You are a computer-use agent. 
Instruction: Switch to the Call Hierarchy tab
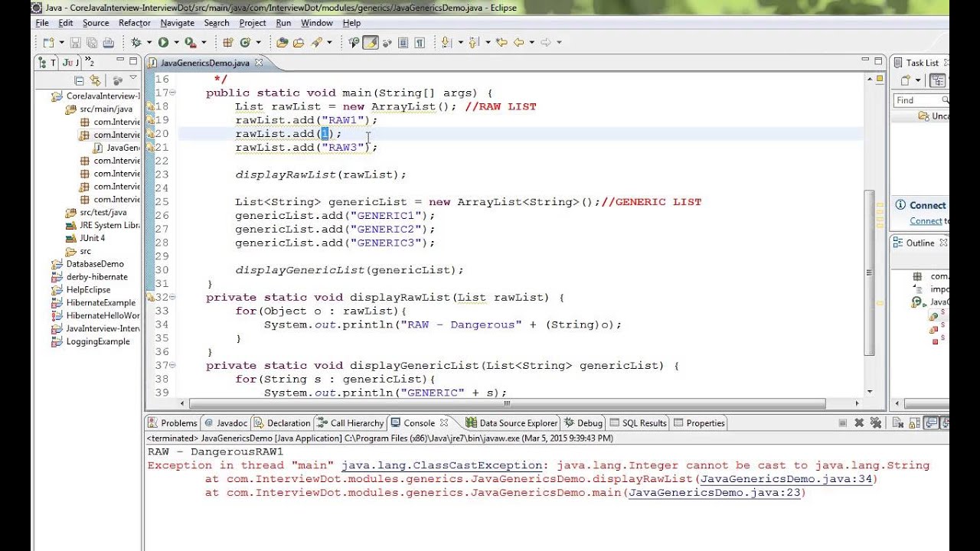(350, 422)
